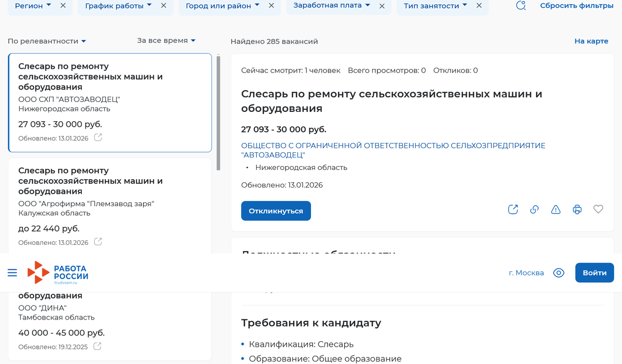This screenshot has height=364, width=622.
Task: Copy vacancy link with chain icon
Action: [534, 209]
